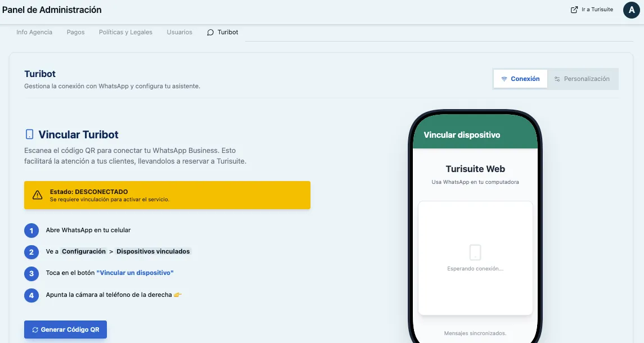Click the Panel de Administración title
The image size is (644, 343).
pos(52,10)
